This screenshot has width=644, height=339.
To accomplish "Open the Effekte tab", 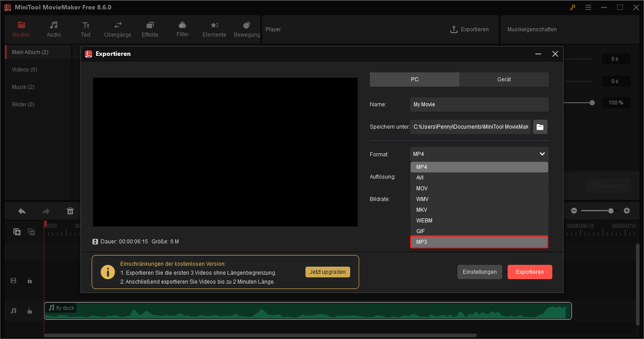I will 150,29.
